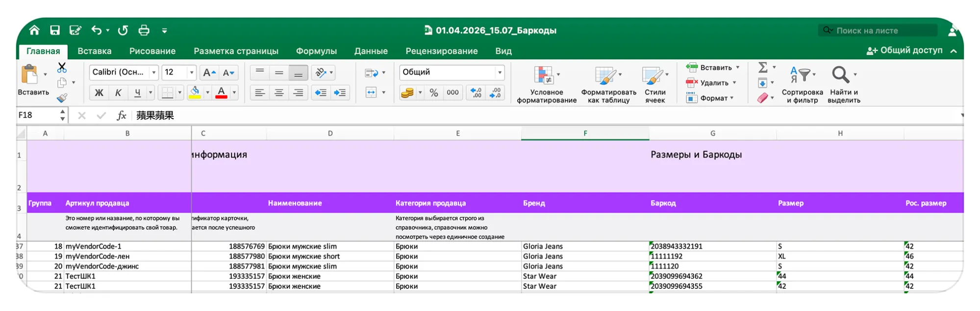
Task: Decrease decimal places
Action: coord(495,93)
